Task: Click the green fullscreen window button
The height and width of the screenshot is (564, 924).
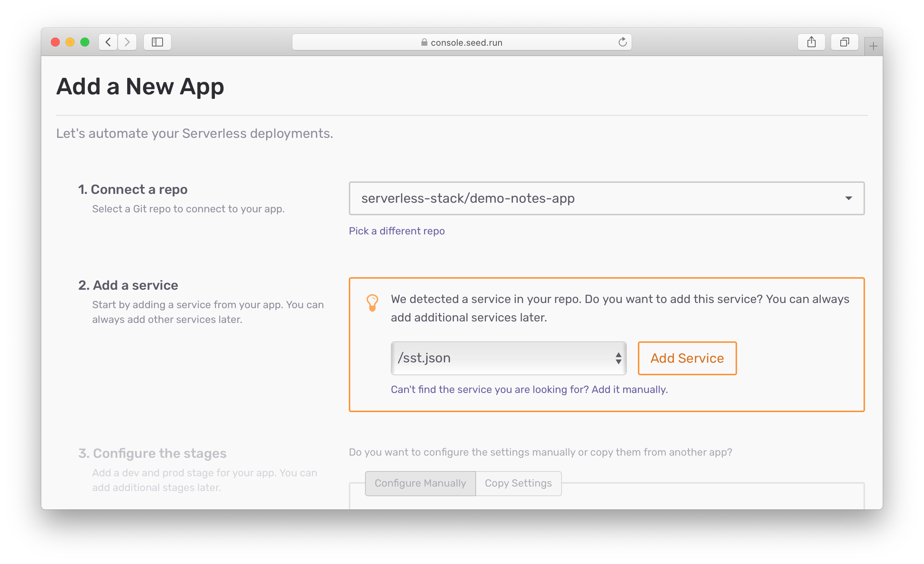Action: coord(85,42)
